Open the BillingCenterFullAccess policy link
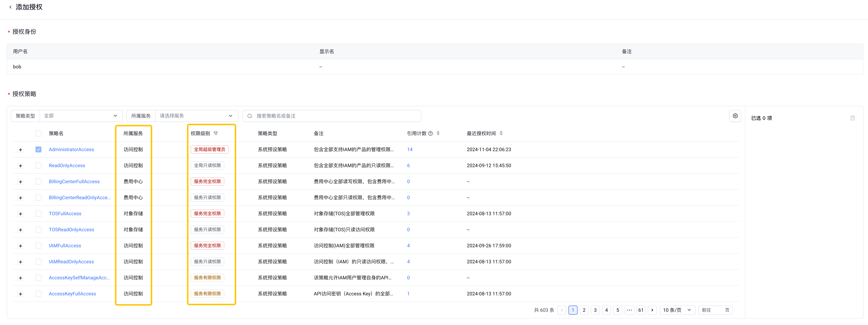This screenshot has height=325, width=868. [74, 182]
